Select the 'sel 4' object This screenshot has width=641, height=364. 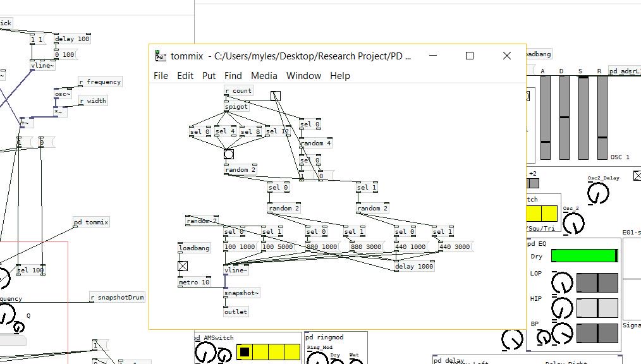[x=225, y=131]
